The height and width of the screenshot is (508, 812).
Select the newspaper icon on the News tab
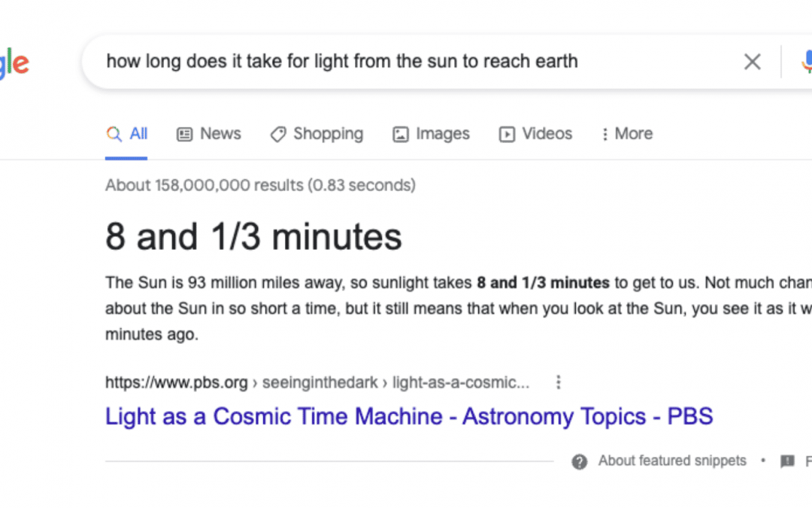coord(184,133)
